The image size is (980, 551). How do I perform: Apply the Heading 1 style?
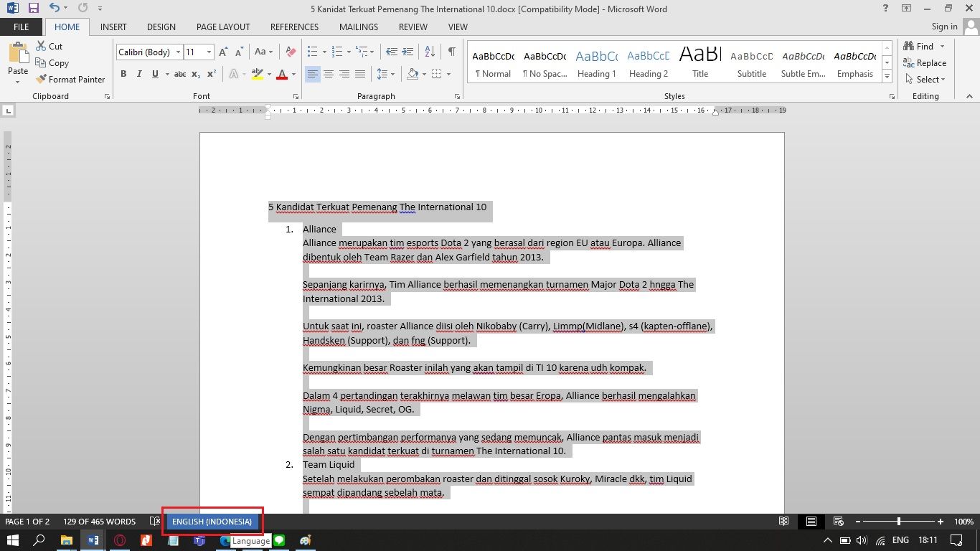[x=597, y=63]
